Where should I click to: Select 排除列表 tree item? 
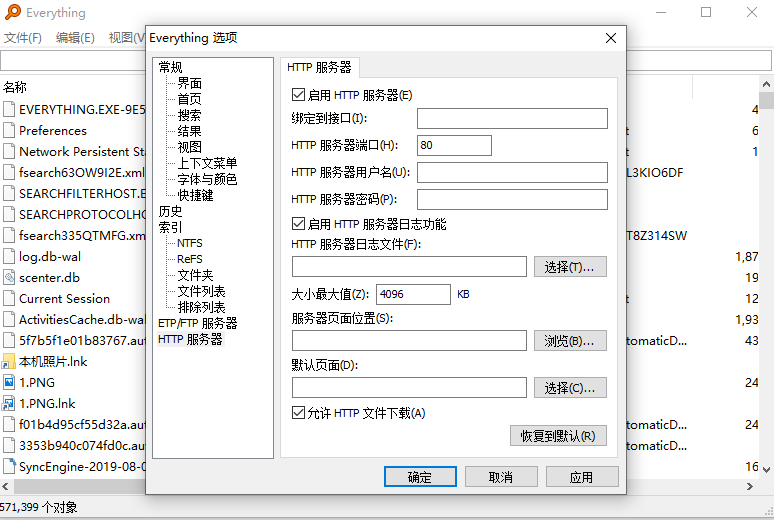(201, 307)
